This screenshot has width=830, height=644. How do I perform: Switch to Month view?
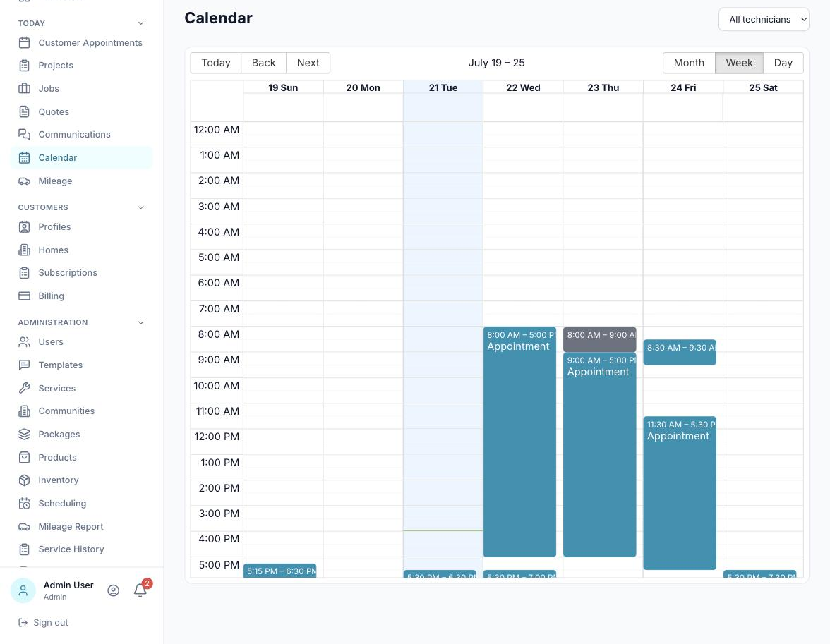tap(689, 63)
